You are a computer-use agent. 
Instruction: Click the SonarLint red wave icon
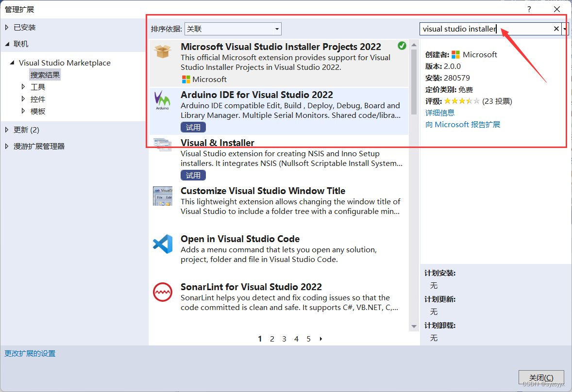click(163, 292)
